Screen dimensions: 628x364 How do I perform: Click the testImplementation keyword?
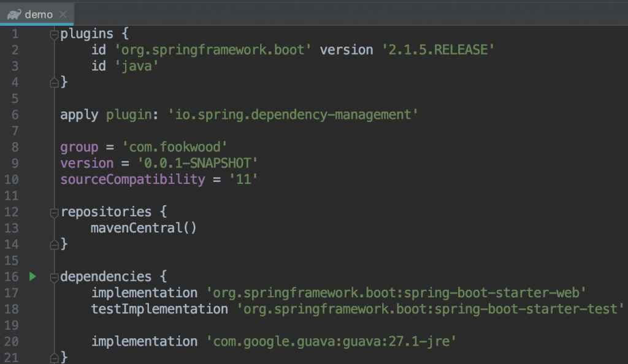(x=159, y=309)
